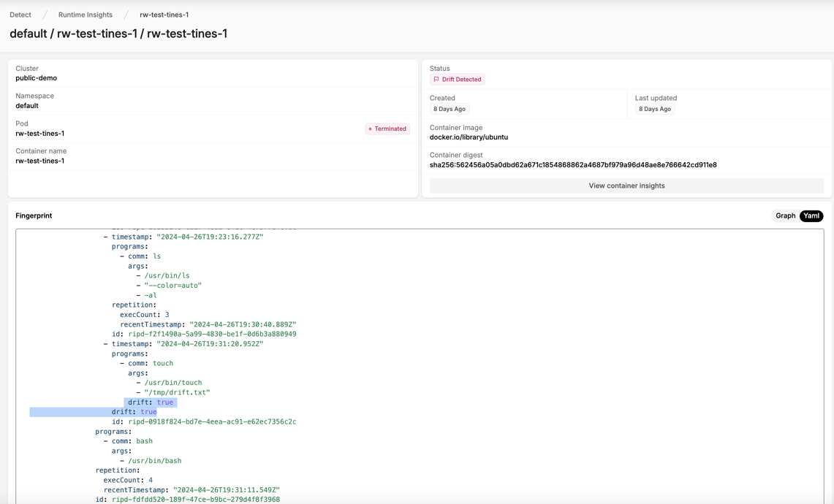Viewport: 834px width, 504px height.
Task: Click the comm: touch YAML line
Action: coord(146,363)
